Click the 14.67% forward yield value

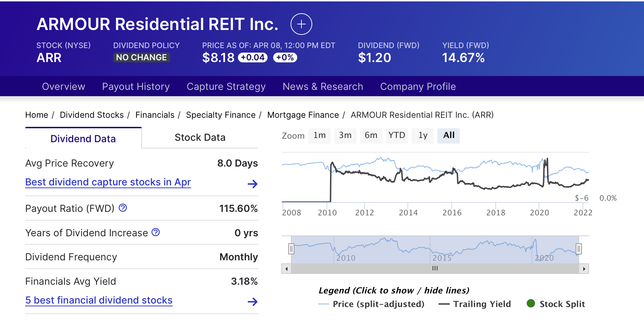tap(463, 58)
